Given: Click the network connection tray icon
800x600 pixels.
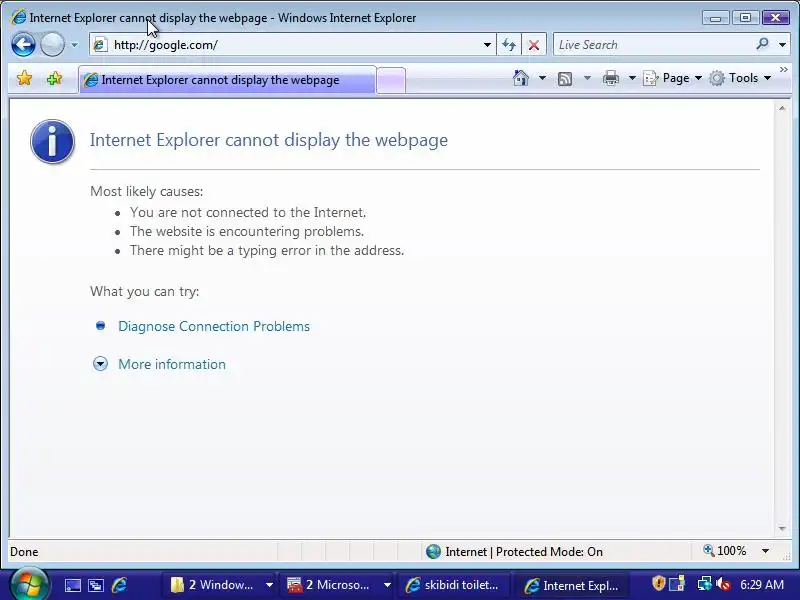Looking at the screenshot, I should (704, 584).
